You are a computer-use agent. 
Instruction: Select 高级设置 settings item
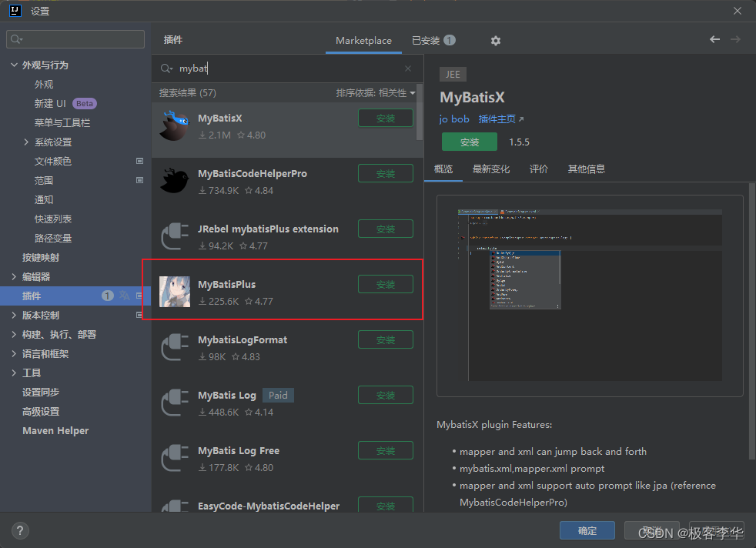point(41,411)
